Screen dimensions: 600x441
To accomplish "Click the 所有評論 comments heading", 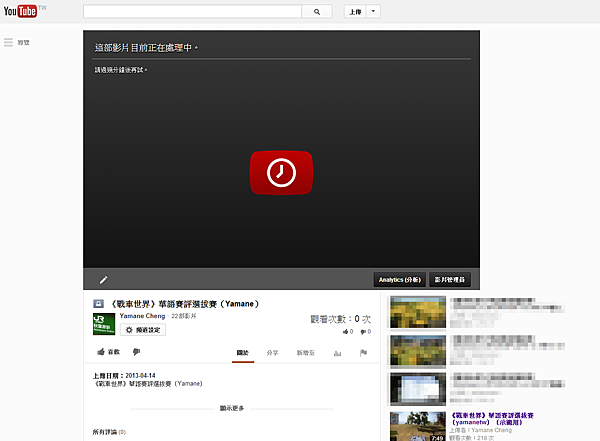I will (109, 432).
